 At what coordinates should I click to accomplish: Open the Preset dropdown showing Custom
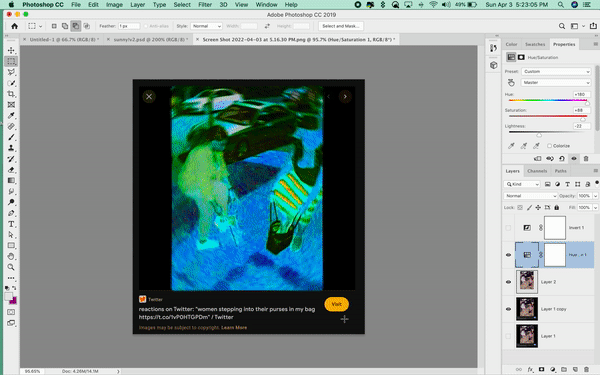pyautogui.click(x=556, y=72)
